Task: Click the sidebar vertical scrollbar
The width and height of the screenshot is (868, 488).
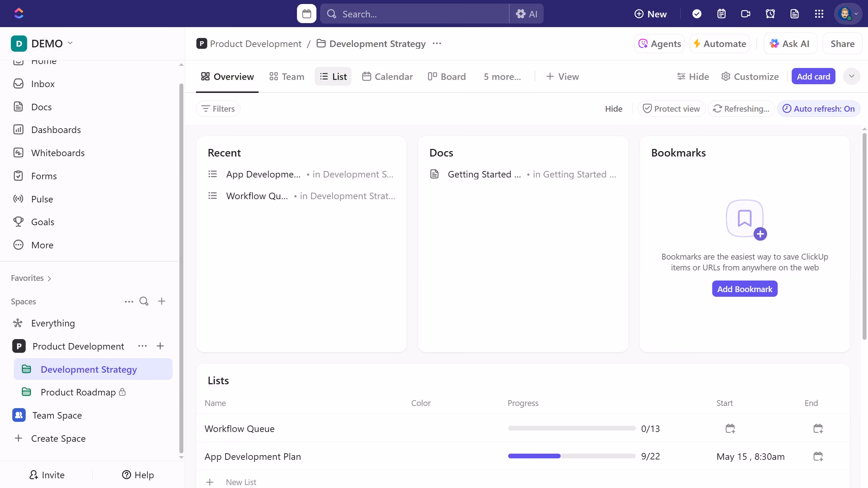Action: point(181,268)
